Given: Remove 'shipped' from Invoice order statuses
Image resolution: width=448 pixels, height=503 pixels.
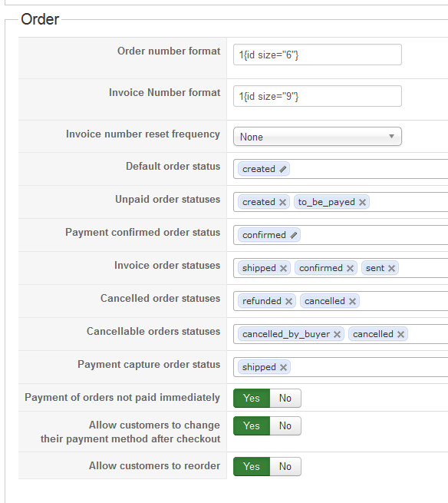Looking at the screenshot, I should [283, 269].
